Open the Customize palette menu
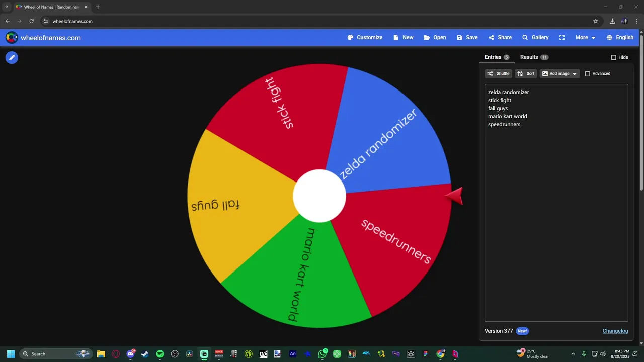 coord(365,38)
